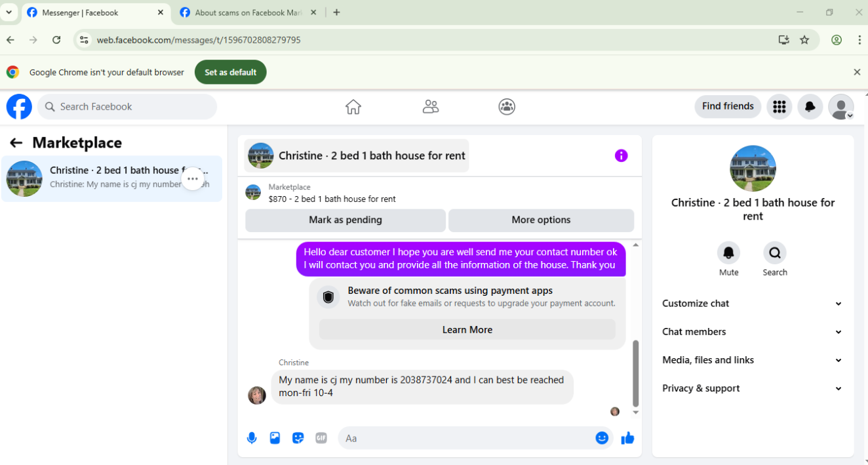Click Mark as pending button
The height and width of the screenshot is (465, 868).
pos(345,220)
